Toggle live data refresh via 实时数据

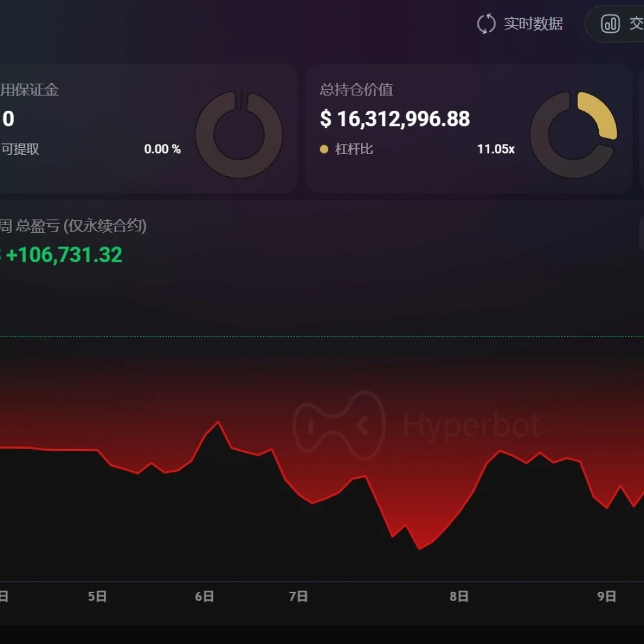(x=533, y=23)
